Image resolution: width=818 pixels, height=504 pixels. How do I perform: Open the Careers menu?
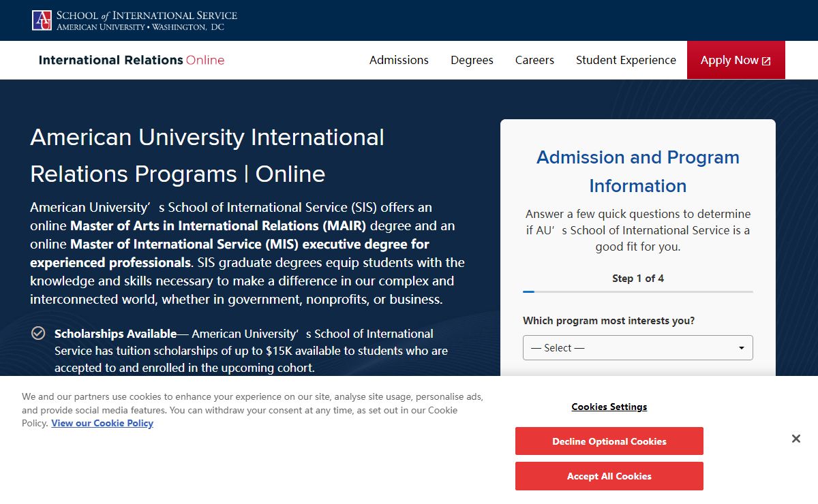[534, 60]
